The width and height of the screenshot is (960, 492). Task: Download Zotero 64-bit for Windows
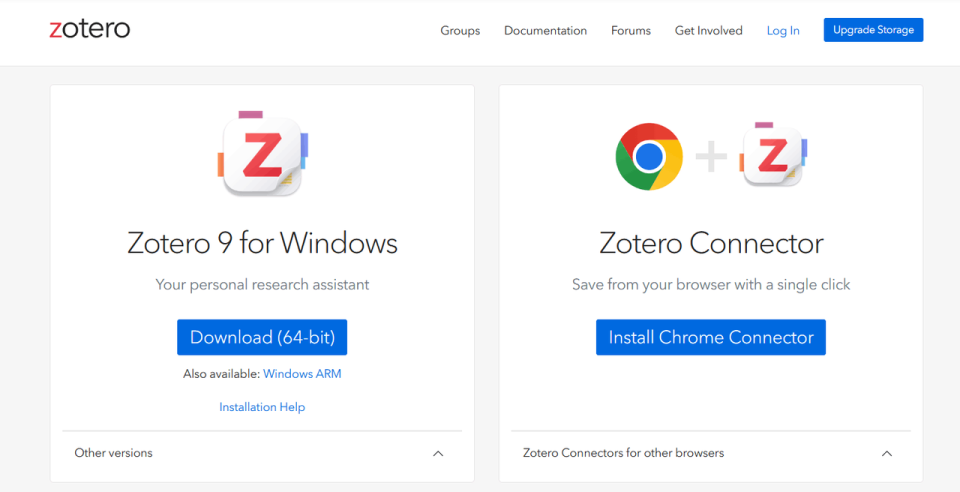pyautogui.click(x=262, y=337)
